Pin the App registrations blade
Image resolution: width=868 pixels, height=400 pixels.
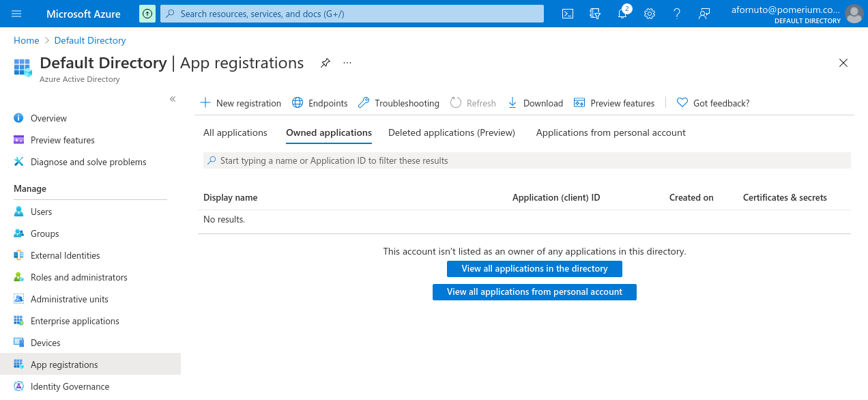tap(325, 63)
